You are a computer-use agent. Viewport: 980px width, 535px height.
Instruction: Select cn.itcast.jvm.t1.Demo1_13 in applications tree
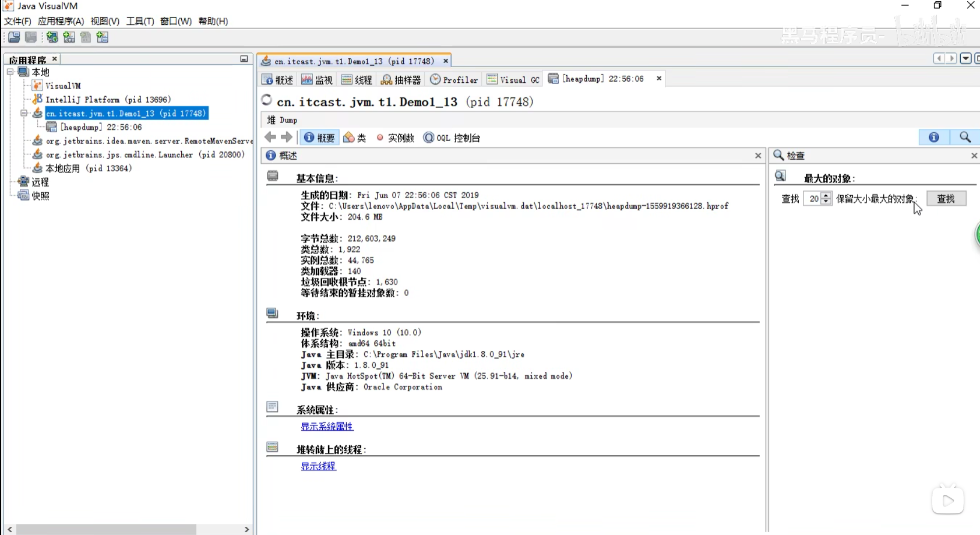pyautogui.click(x=126, y=113)
